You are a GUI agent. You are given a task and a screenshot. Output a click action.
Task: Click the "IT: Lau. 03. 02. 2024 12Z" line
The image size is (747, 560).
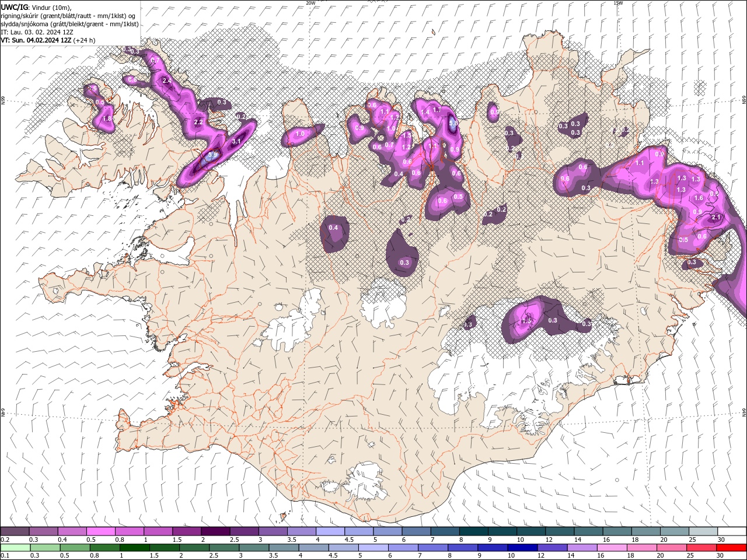click(37, 32)
